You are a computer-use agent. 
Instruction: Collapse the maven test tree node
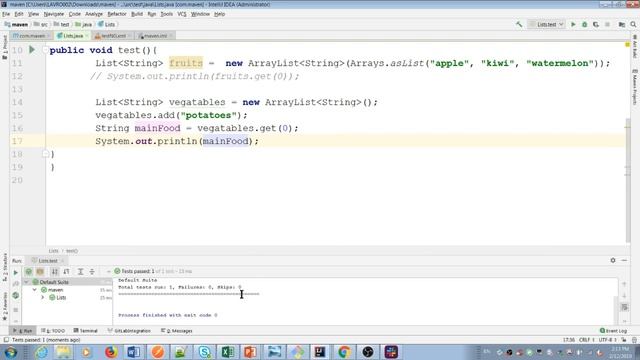(35, 290)
